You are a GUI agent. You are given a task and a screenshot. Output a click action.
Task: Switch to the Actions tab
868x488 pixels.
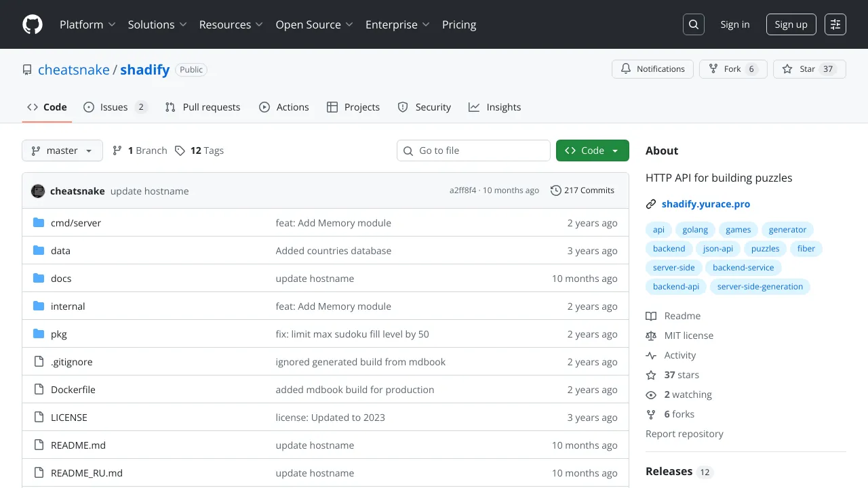[x=284, y=107]
